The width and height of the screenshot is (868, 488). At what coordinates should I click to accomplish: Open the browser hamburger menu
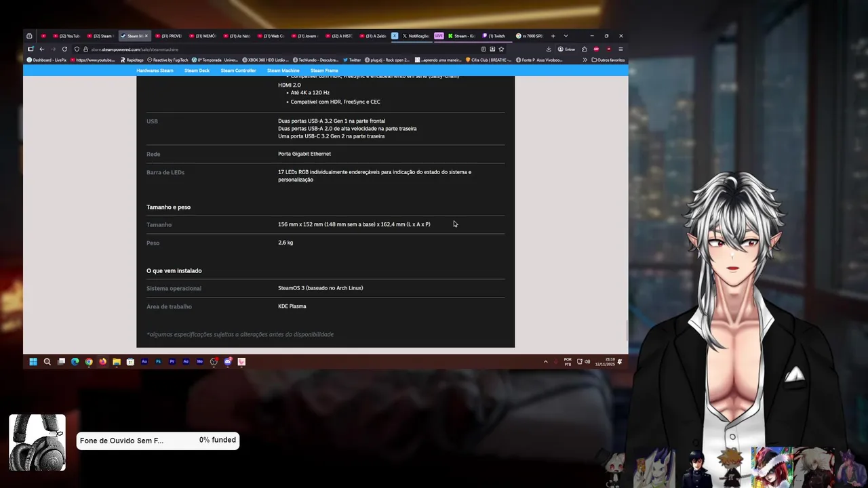620,49
